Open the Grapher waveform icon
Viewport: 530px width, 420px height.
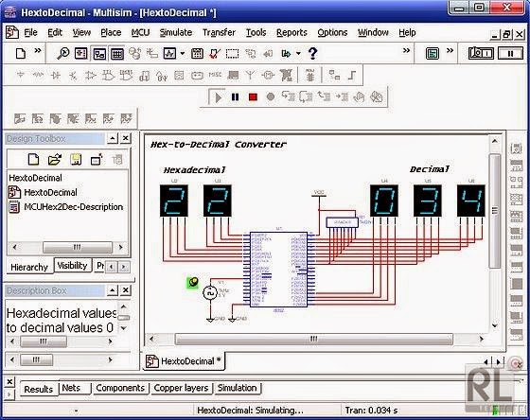169,53
